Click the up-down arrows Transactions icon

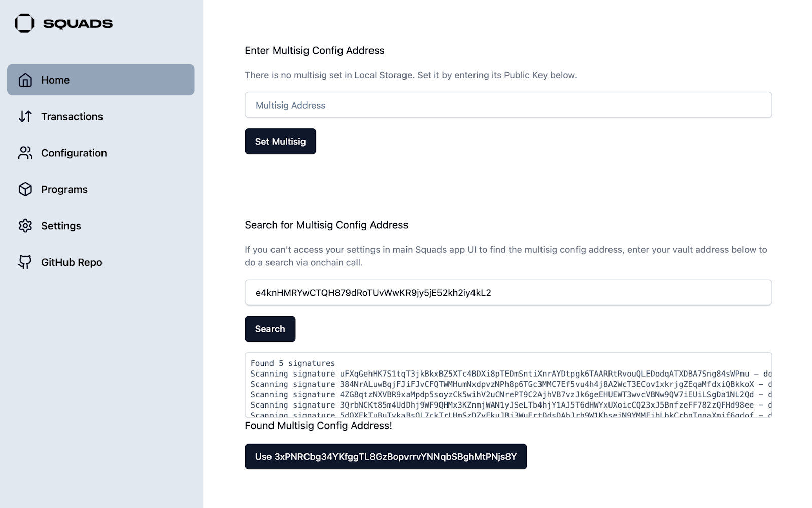25,117
